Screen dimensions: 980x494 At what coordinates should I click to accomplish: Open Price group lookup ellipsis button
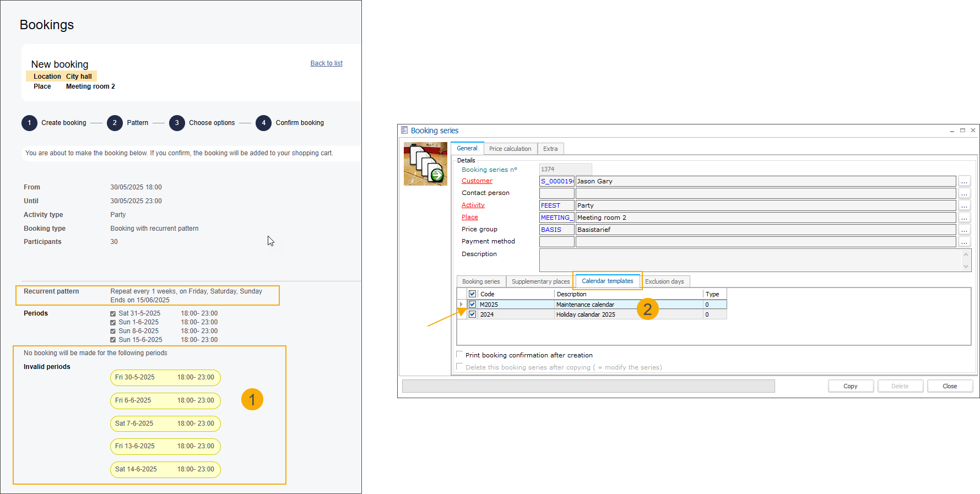tap(964, 230)
